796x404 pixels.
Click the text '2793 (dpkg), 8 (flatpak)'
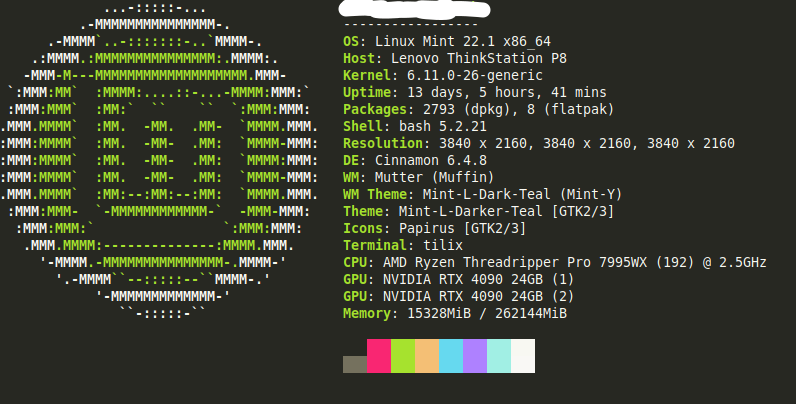coord(519,110)
